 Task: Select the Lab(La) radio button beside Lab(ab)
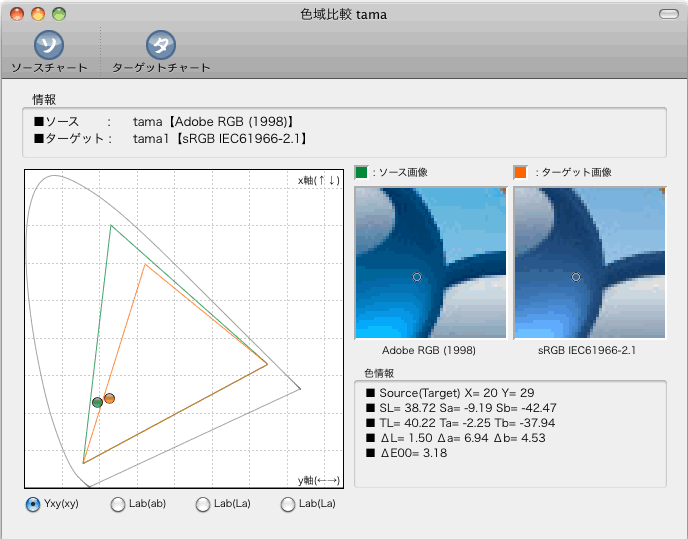[203, 505]
